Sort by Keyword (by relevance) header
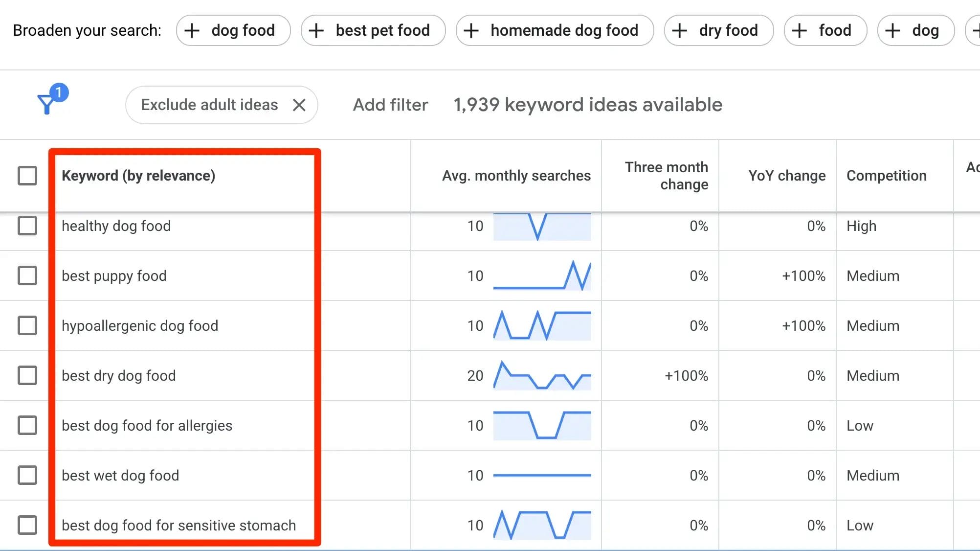This screenshot has width=980, height=551. [138, 176]
